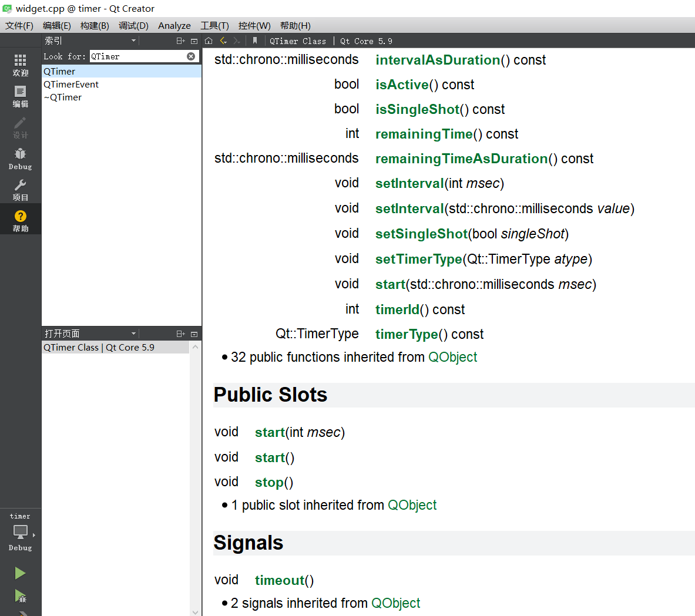
Task: Clear the Look for search field
Action: coord(191,56)
